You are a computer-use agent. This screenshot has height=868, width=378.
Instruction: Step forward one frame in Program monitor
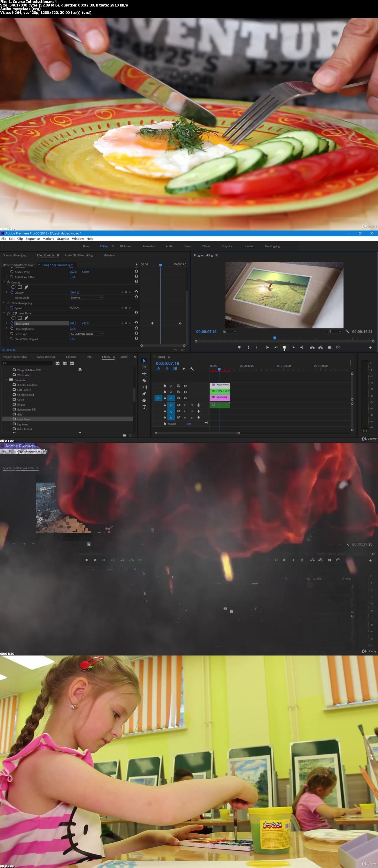(293, 347)
